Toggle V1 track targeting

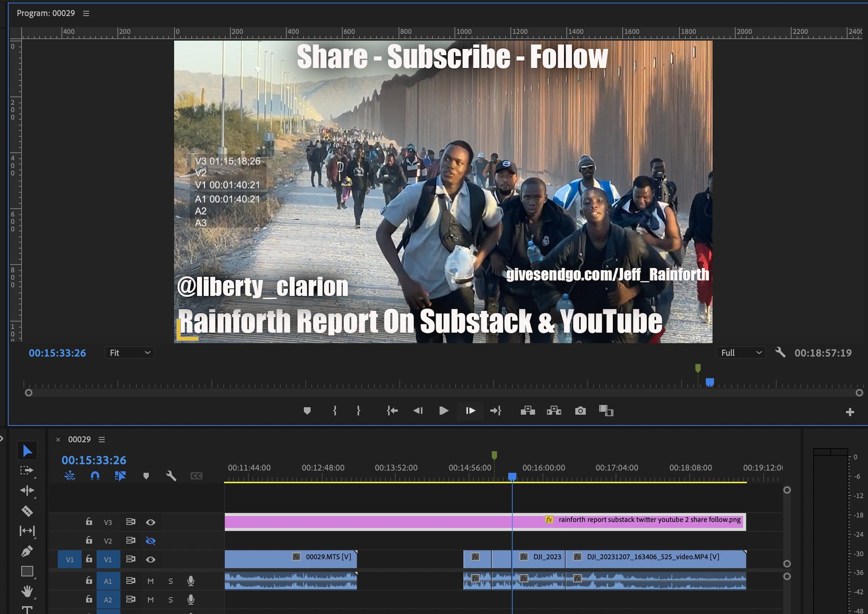click(x=108, y=559)
